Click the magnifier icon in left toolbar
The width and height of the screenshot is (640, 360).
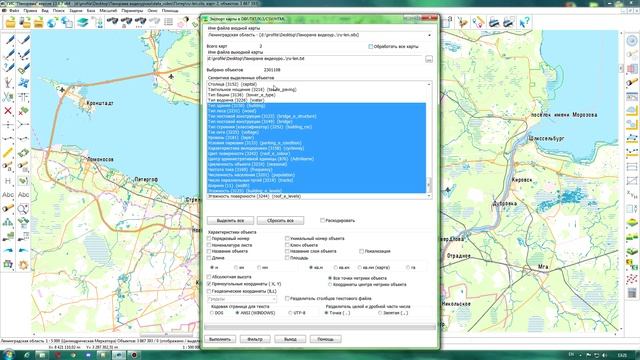[x=23, y=209]
